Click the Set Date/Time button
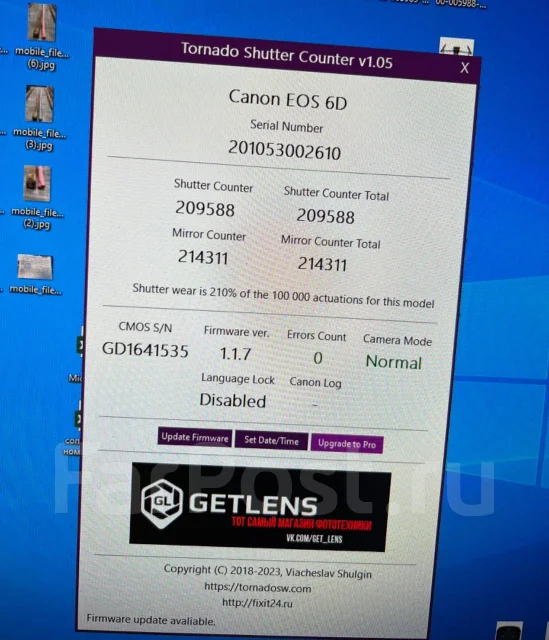The width and height of the screenshot is (549, 640). (271, 440)
